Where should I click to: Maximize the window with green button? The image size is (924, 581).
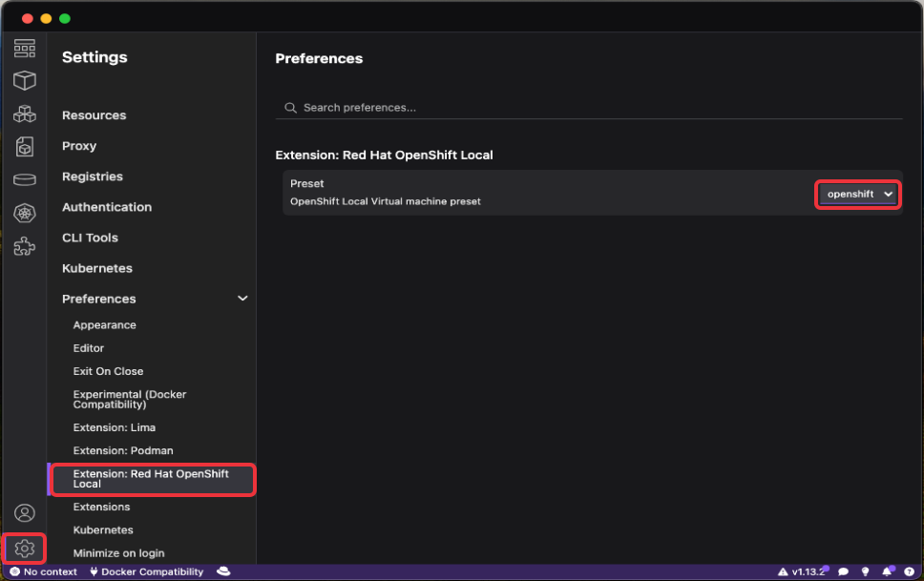pos(65,19)
